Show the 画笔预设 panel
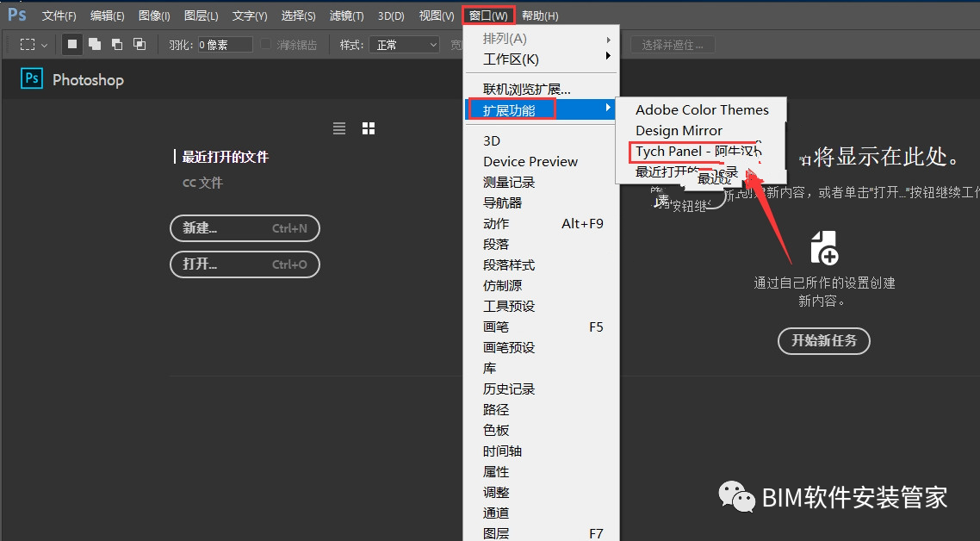Screen dimensions: 980x541 click(x=542, y=347)
